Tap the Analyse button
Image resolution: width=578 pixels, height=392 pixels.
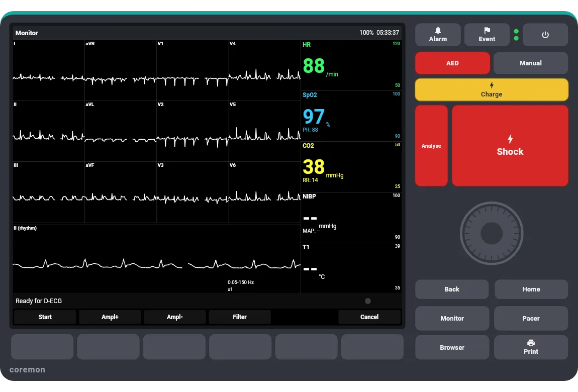(x=431, y=146)
